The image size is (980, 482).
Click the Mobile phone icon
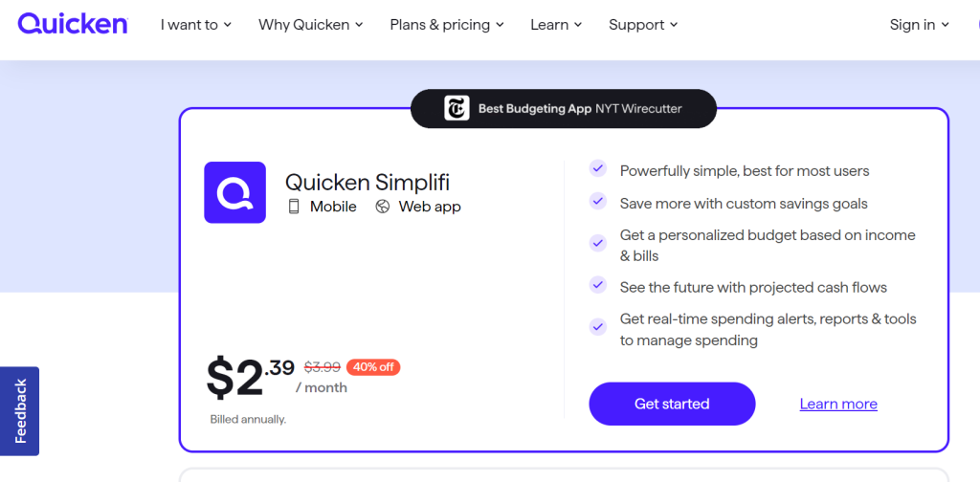tap(294, 207)
